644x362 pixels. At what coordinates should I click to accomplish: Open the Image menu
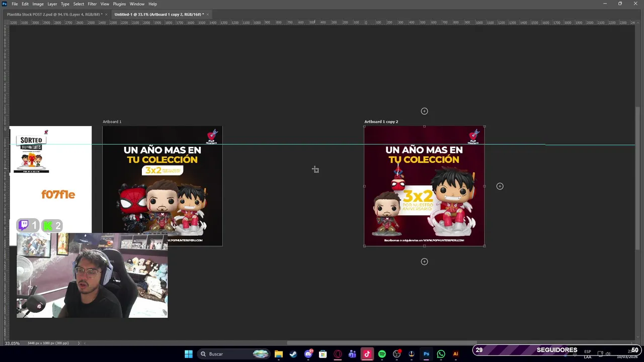point(38,4)
